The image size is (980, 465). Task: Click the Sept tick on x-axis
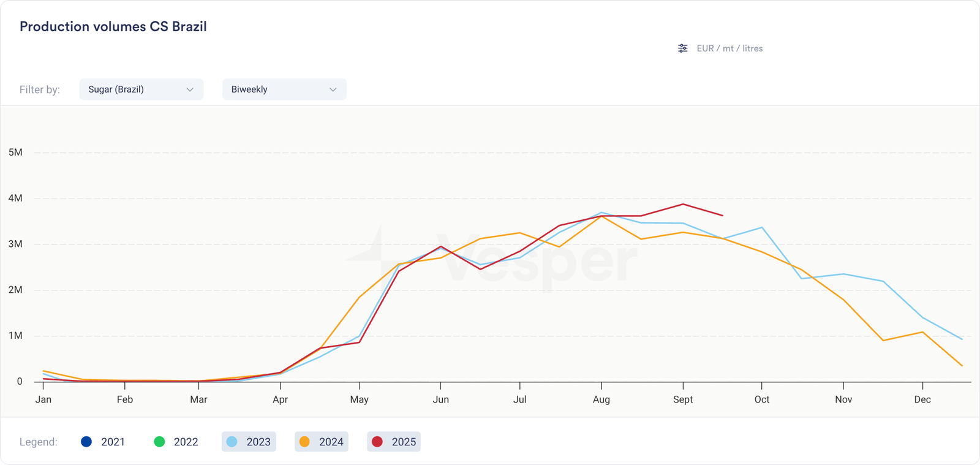pos(683,385)
